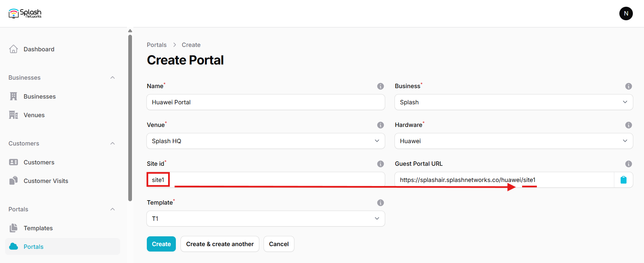Open Businesses page in sidebar

[62, 97]
